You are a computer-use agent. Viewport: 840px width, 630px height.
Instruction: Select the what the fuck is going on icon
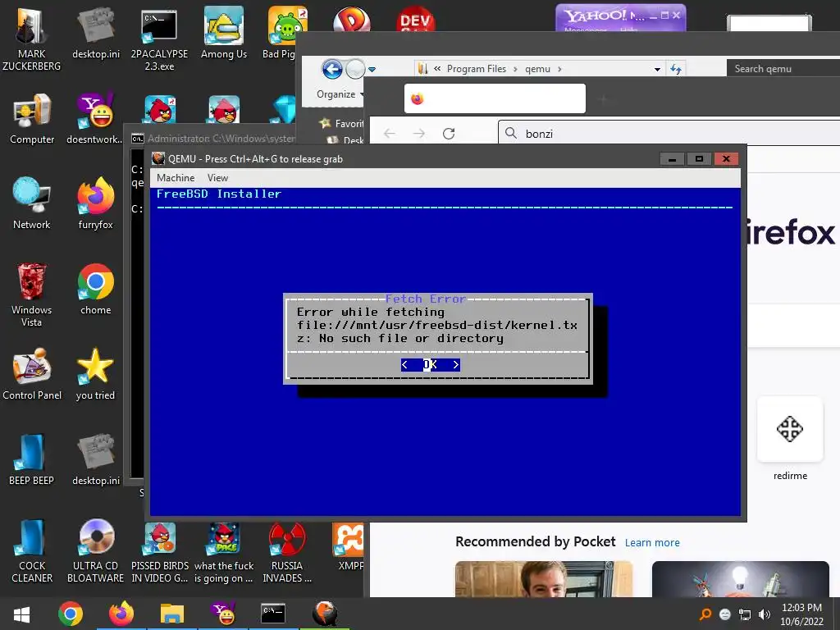click(224, 552)
